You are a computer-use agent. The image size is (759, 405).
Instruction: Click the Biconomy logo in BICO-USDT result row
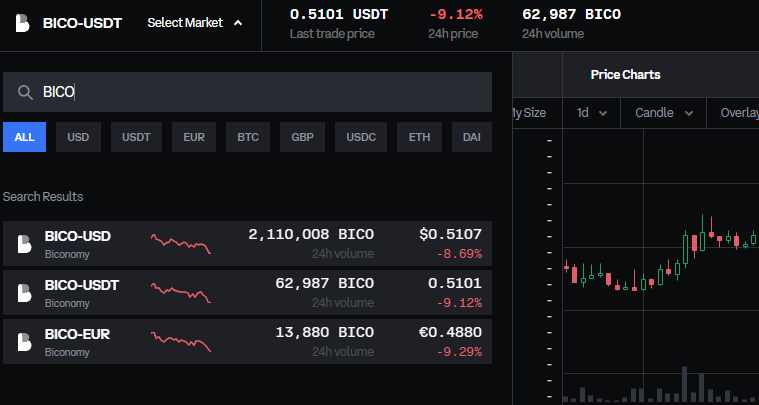click(24, 293)
